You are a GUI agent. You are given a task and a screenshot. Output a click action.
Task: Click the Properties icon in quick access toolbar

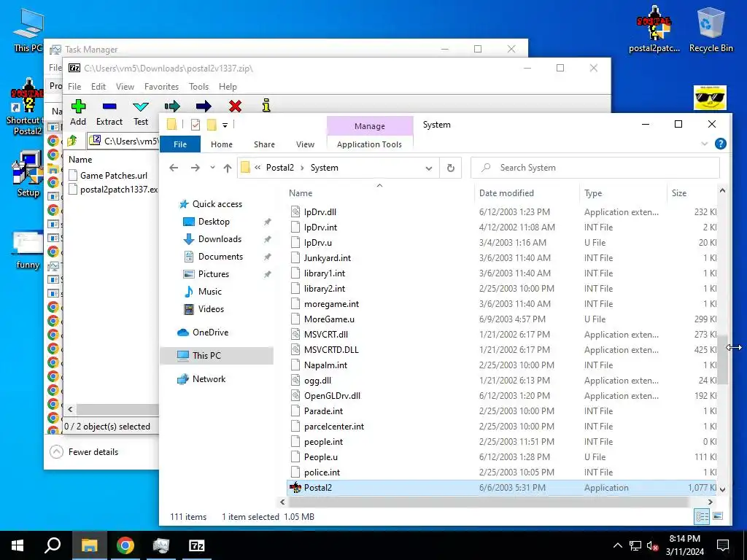tap(196, 125)
